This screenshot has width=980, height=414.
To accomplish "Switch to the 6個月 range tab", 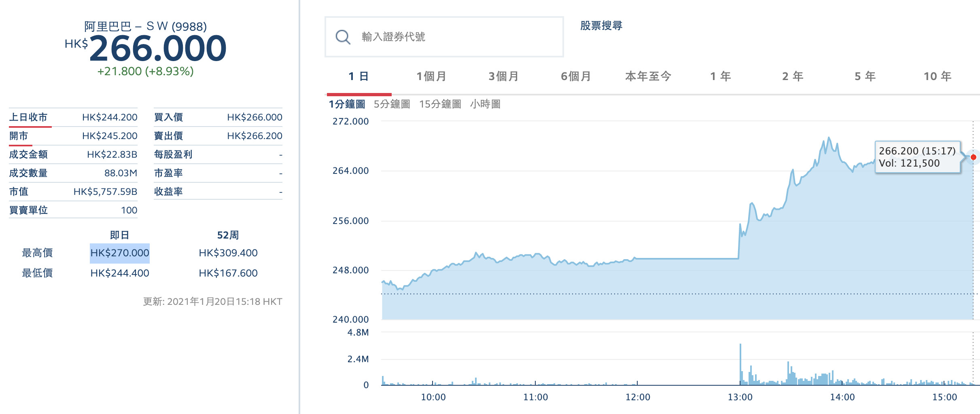I will pos(576,76).
